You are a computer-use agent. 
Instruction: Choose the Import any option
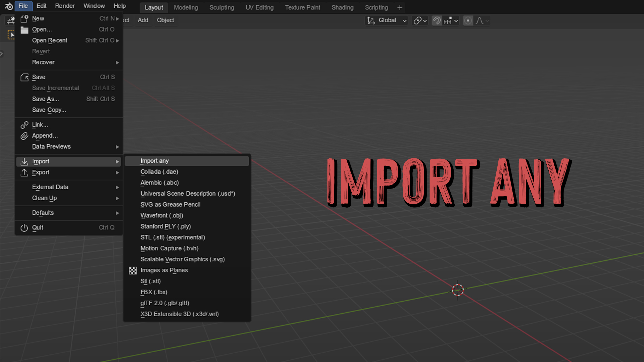click(154, 161)
